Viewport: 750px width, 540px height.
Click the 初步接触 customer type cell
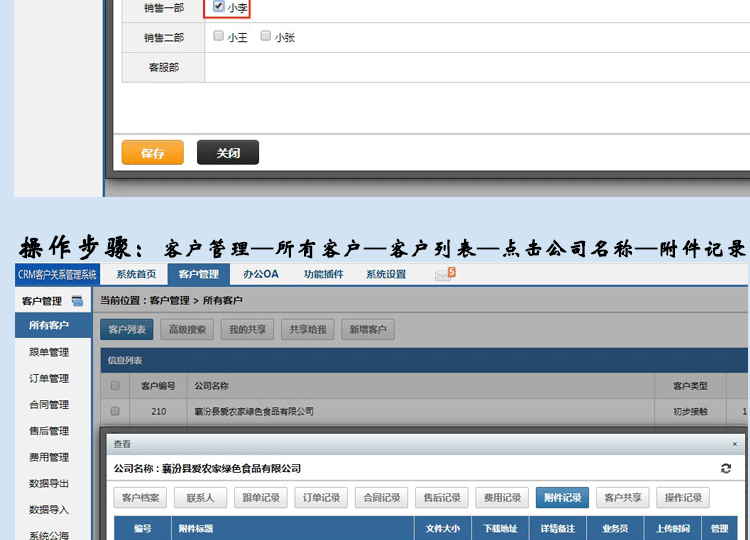point(690,411)
